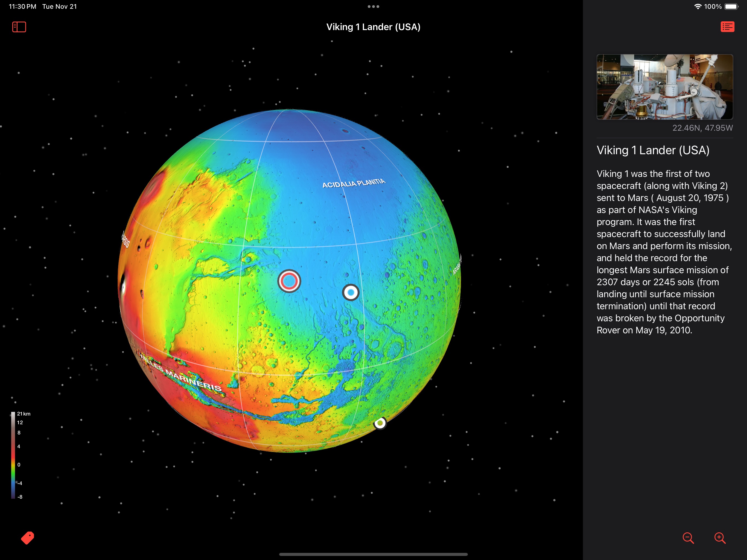Tap the red label tag icon
This screenshot has width=747, height=560.
click(x=28, y=538)
